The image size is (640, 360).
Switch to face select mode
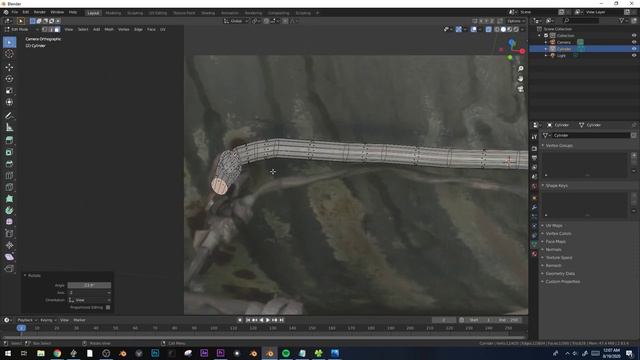coord(57,29)
